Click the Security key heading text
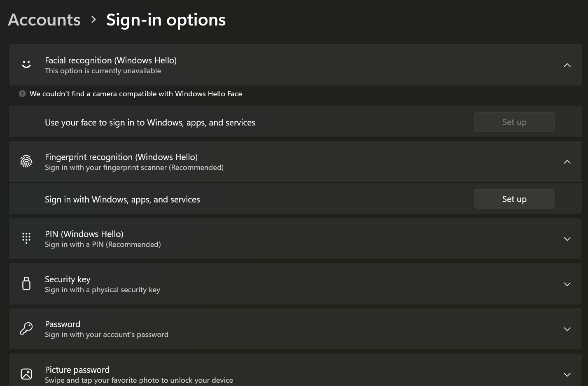588x386 pixels. pos(68,279)
